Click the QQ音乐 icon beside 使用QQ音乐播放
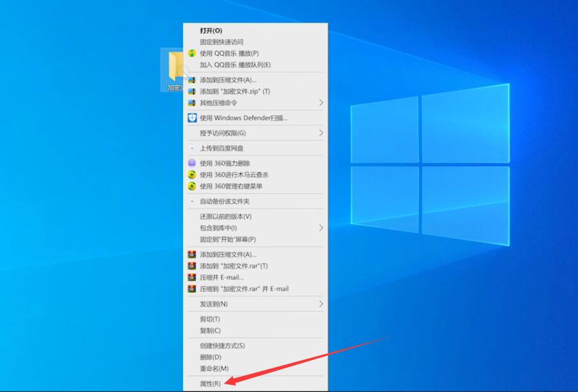The height and width of the screenshot is (392, 578). (x=192, y=53)
